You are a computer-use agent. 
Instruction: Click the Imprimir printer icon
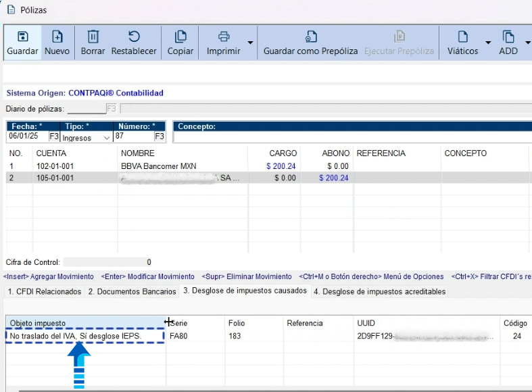pyautogui.click(x=224, y=37)
